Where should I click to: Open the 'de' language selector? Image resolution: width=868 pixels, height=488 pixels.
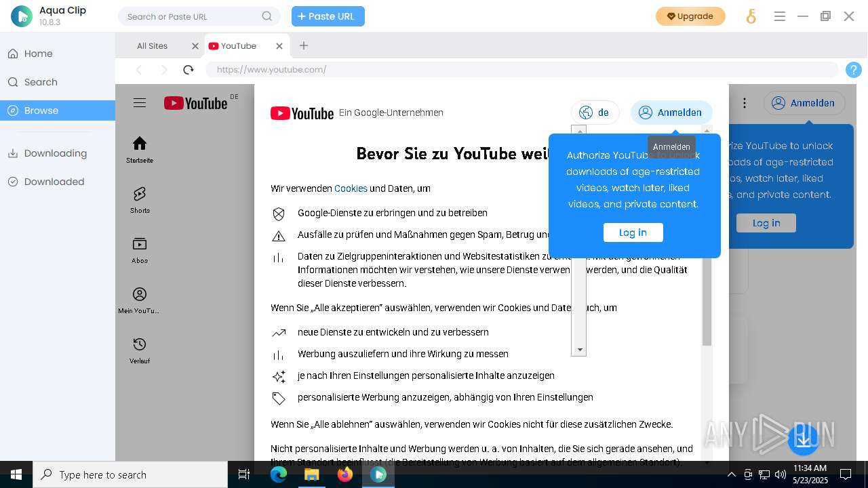tap(595, 113)
